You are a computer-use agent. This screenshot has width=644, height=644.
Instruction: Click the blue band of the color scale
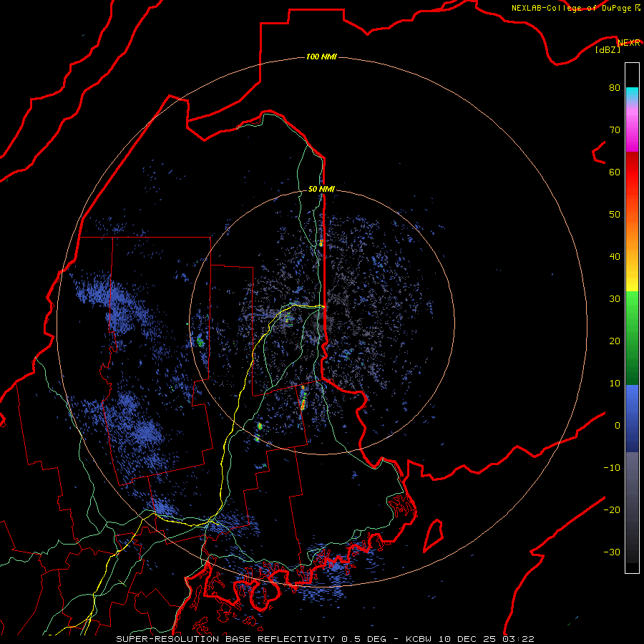632,419
